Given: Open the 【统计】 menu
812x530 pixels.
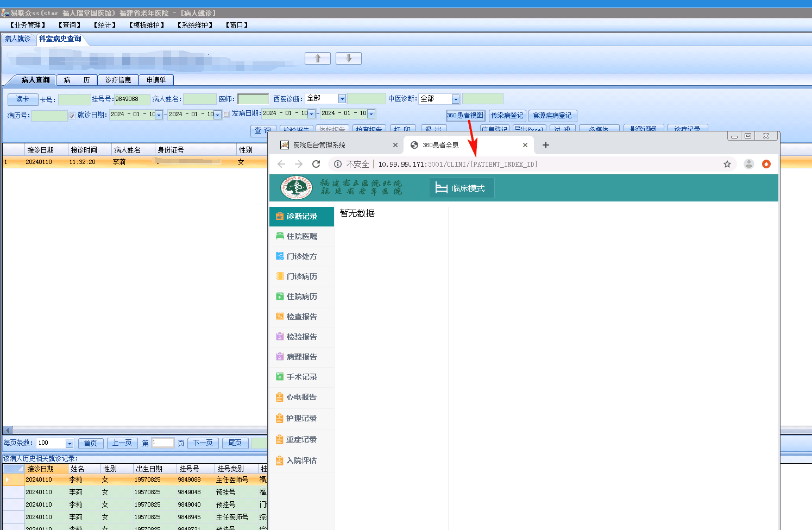Looking at the screenshot, I should coord(105,25).
